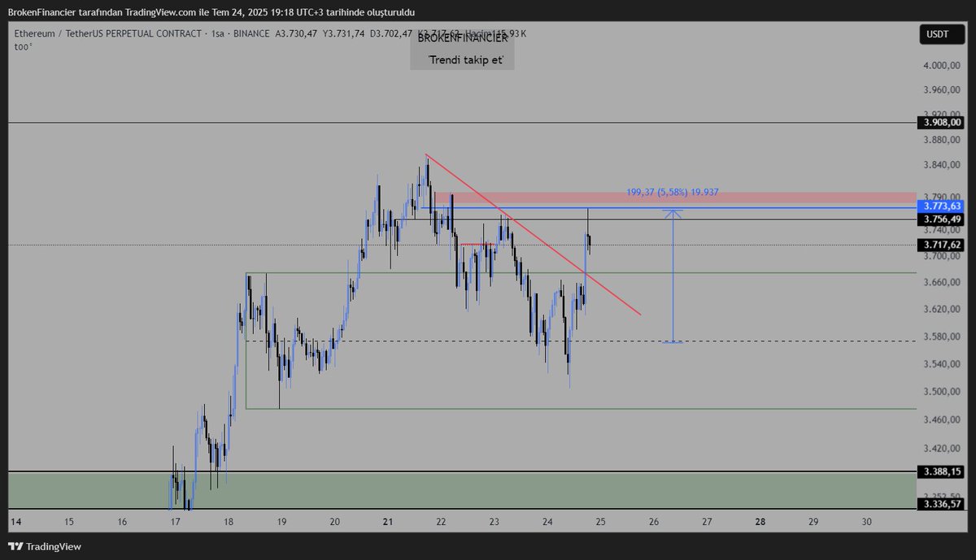Click the 3.580,00 axis price

[x=941, y=337]
